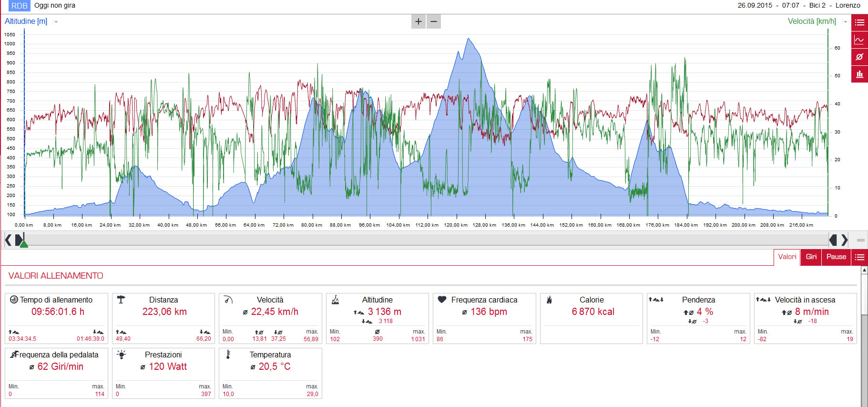868x407 pixels.
Task: Click the slope icon in Pendenza card
Action: 656,300
